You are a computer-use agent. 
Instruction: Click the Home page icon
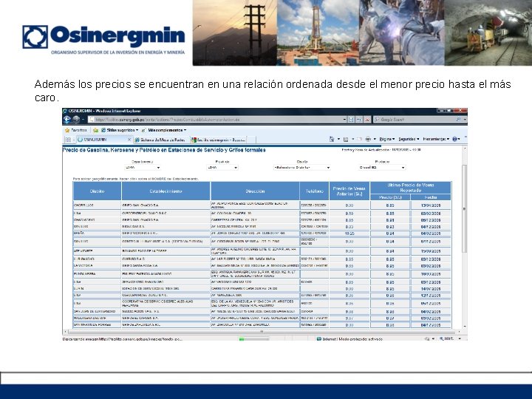pos(332,139)
